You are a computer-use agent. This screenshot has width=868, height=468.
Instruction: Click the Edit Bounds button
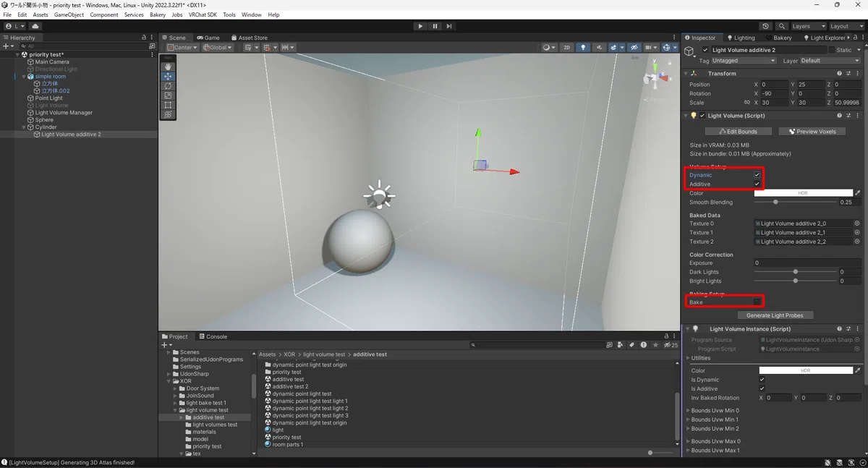(739, 132)
